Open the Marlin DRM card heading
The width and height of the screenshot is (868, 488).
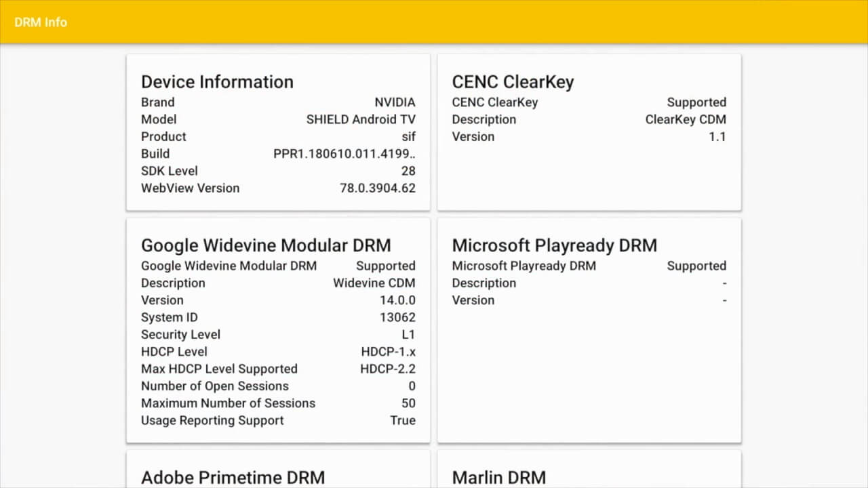coord(499,477)
